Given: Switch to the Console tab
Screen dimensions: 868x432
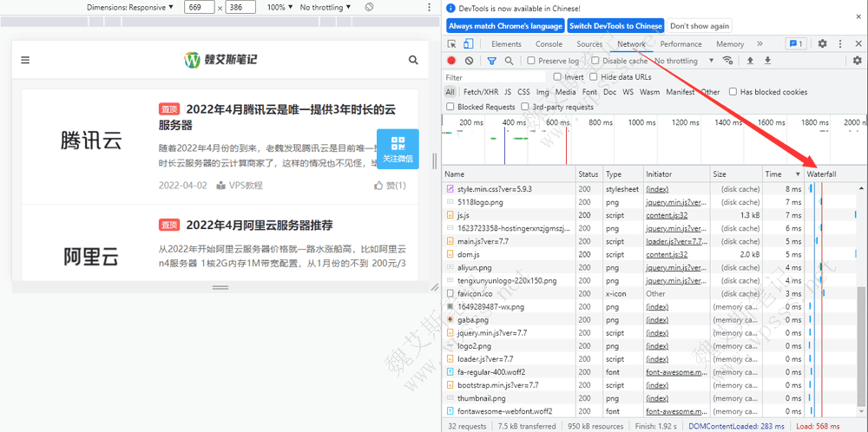Looking at the screenshot, I should [x=549, y=44].
